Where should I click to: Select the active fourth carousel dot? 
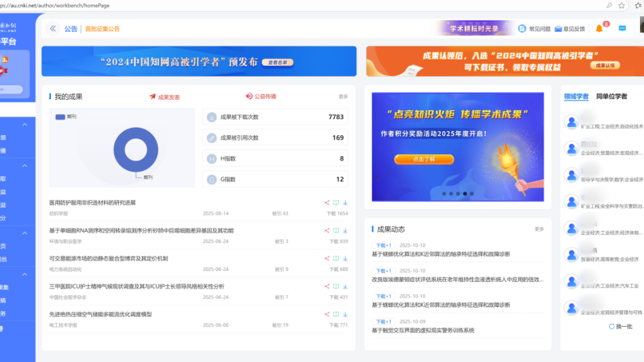465,194
